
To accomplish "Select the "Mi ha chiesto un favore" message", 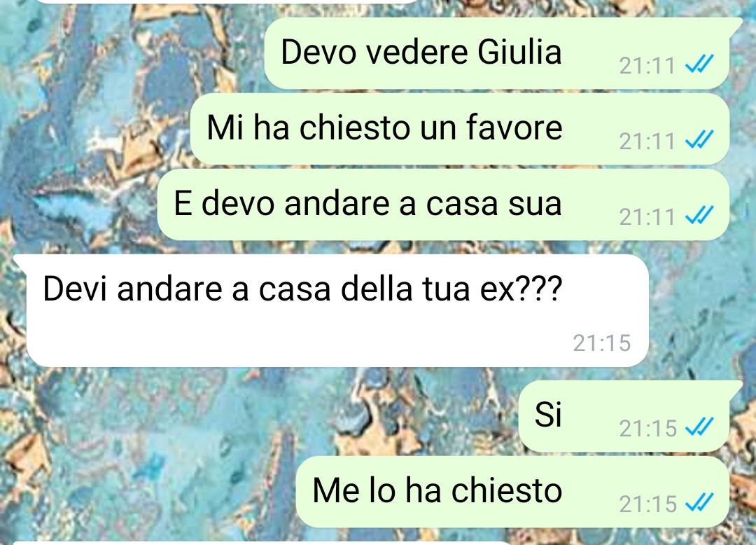I will point(459,129).
